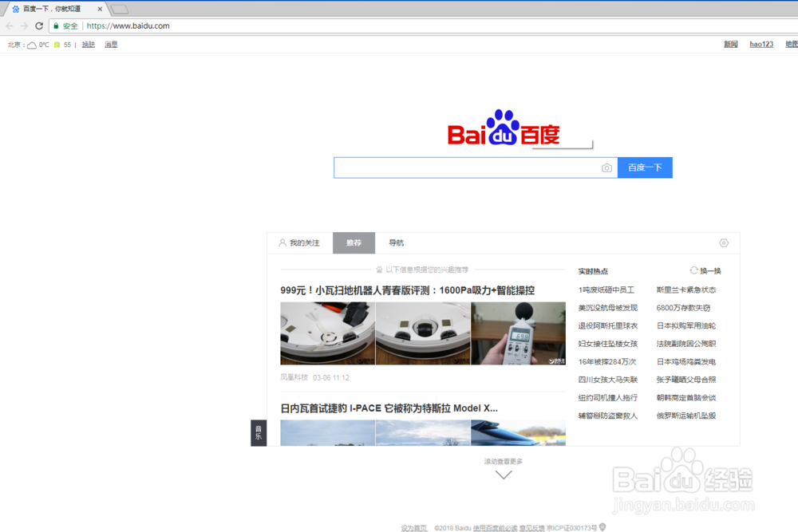This screenshot has width=798, height=532.
Task: Close the Baidu browser tab
Action: click(100, 9)
